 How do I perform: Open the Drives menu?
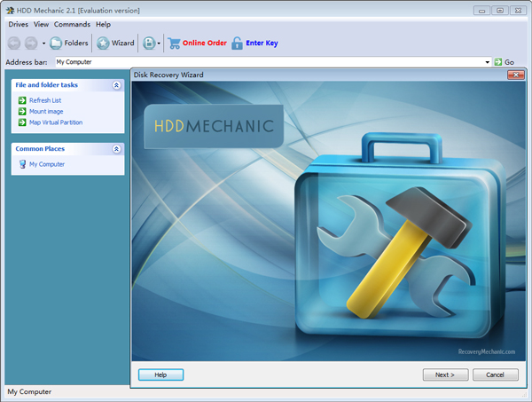coord(19,25)
